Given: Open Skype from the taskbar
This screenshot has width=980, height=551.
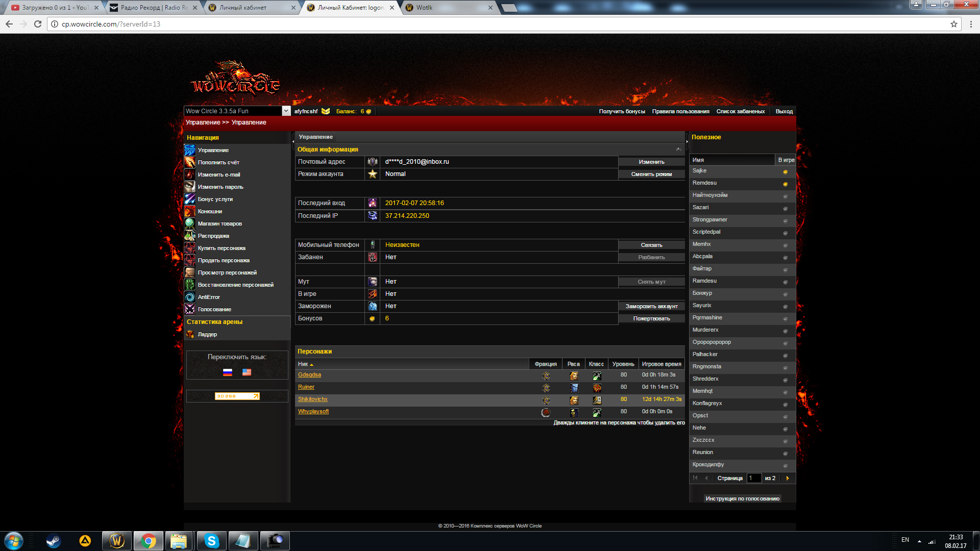Looking at the screenshot, I should point(211,541).
